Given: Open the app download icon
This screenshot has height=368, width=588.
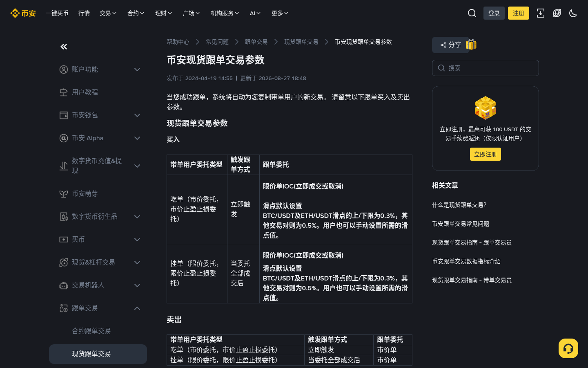Looking at the screenshot, I should tap(541, 13).
